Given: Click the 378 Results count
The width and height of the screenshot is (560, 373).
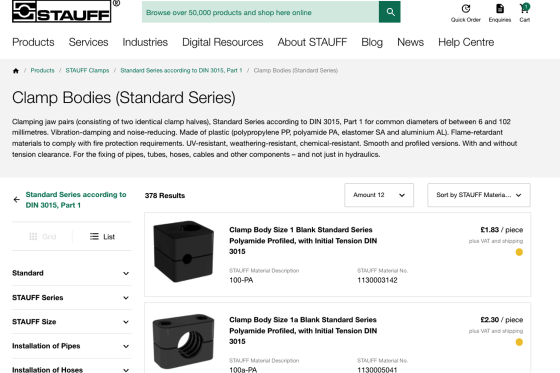Looking at the screenshot, I should pyautogui.click(x=165, y=195).
